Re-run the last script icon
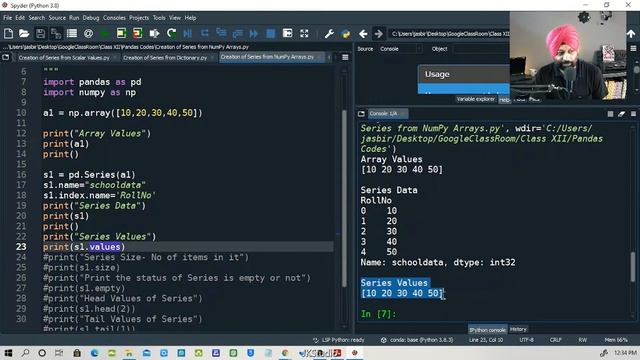 click(x=171, y=33)
